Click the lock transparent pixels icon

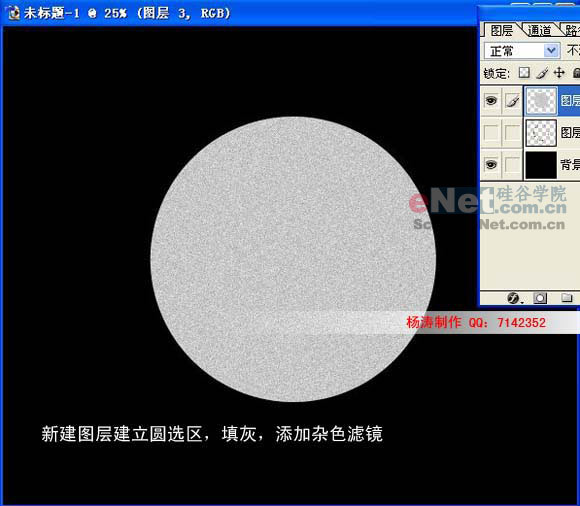(524, 72)
